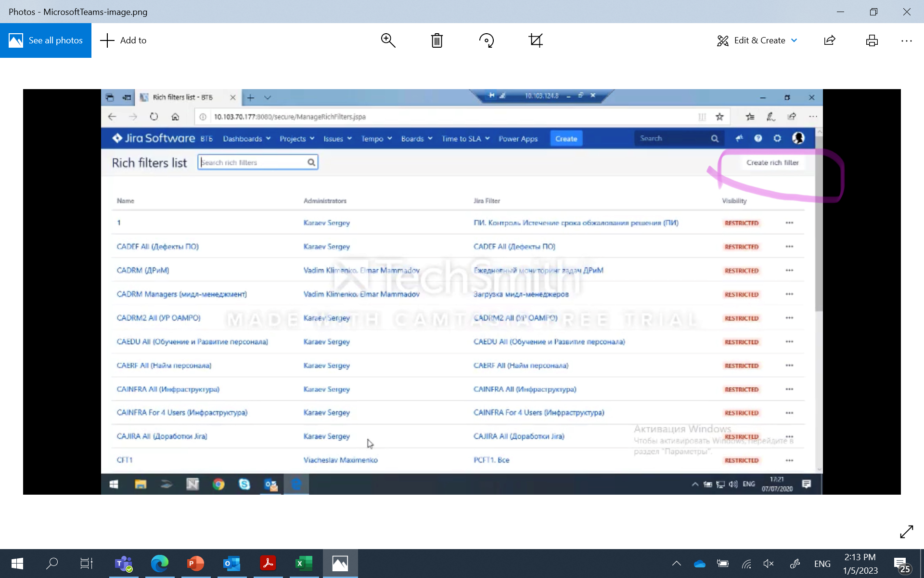Click the Jira global Search field
This screenshot has width=924, height=578.
pyautogui.click(x=674, y=138)
